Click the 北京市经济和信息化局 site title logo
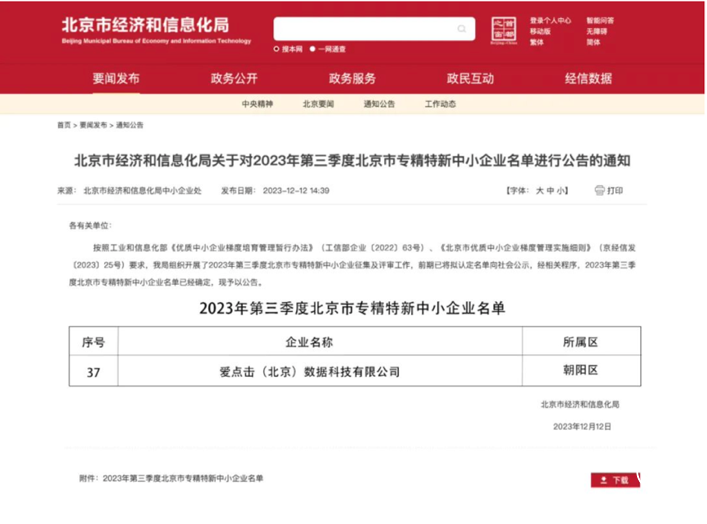707x524 pixels. click(x=156, y=30)
